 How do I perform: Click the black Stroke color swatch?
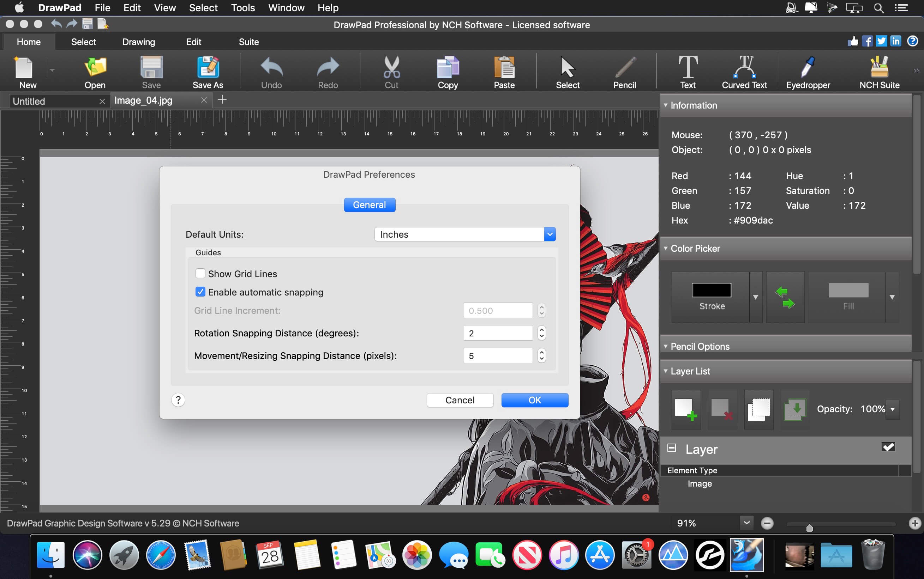click(711, 291)
